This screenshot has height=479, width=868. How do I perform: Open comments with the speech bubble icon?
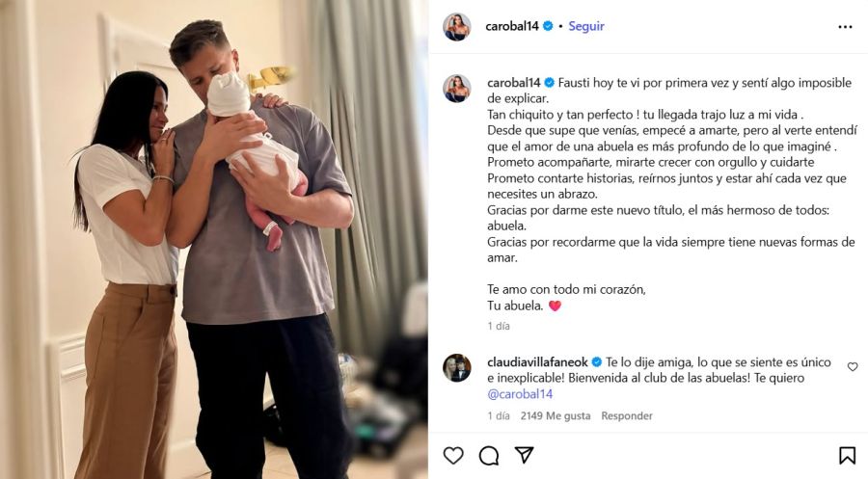(x=489, y=456)
